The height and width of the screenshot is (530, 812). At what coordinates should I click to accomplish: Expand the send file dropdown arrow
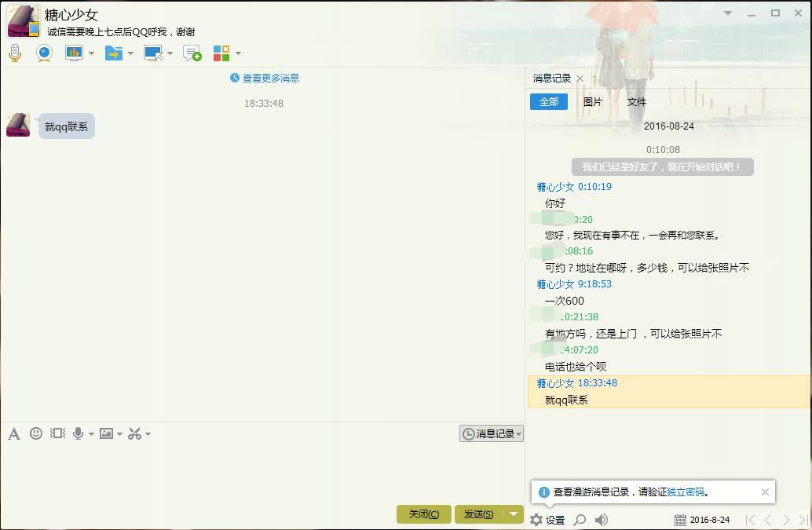130,53
